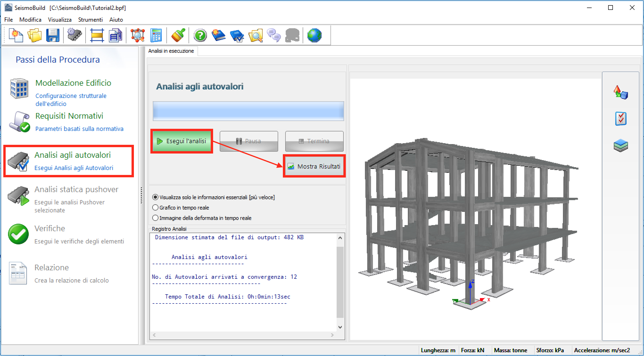Click the paintbrush toolbar icon
The width and height of the screenshot is (644, 356).
(x=178, y=35)
